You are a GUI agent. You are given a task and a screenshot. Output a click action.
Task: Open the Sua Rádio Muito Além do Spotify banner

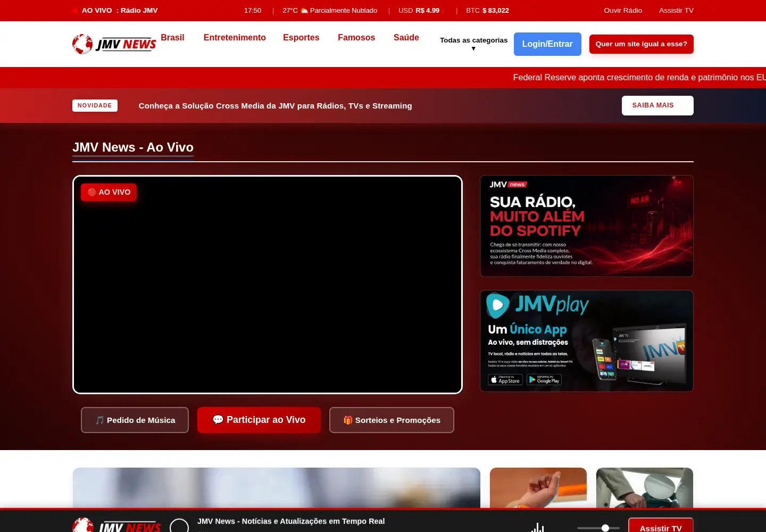click(587, 226)
